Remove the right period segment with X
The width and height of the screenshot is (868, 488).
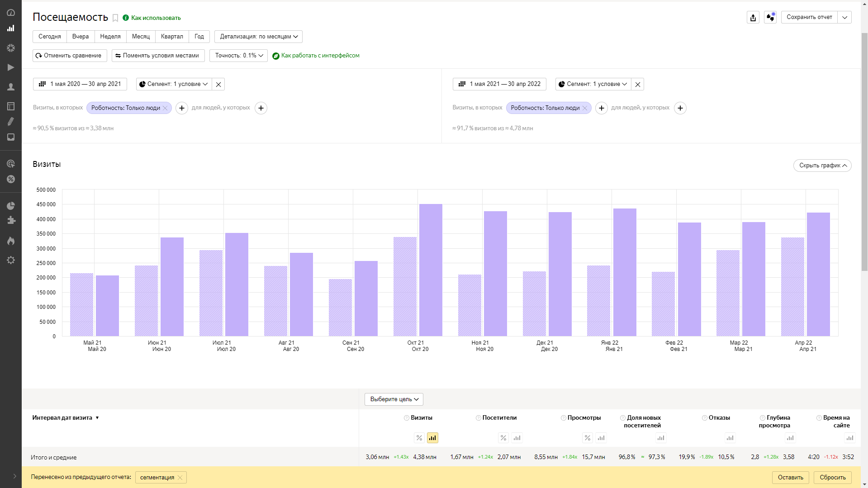pyautogui.click(x=638, y=84)
